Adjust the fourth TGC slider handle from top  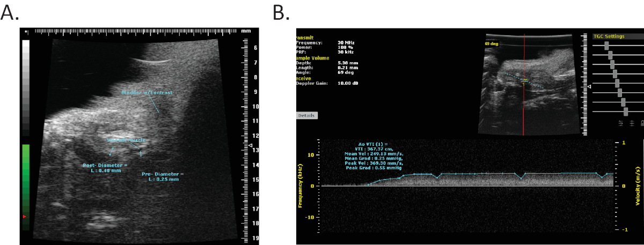point(615,74)
